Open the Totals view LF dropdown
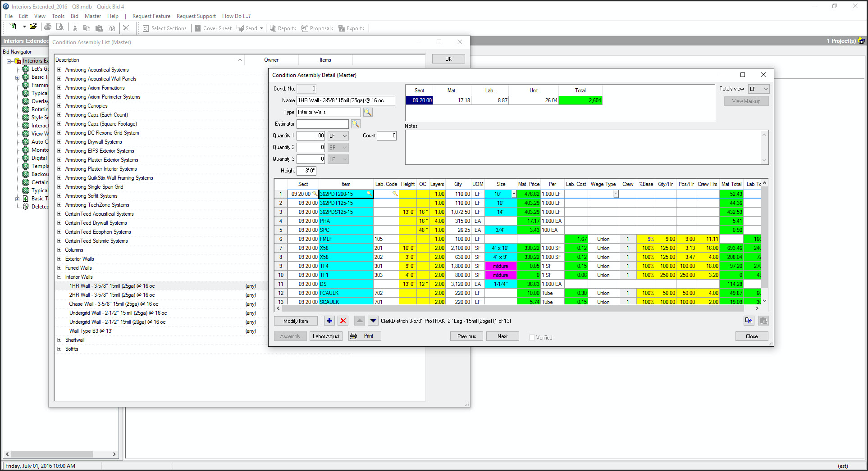The height and width of the screenshot is (471, 868). pyautogui.click(x=758, y=89)
